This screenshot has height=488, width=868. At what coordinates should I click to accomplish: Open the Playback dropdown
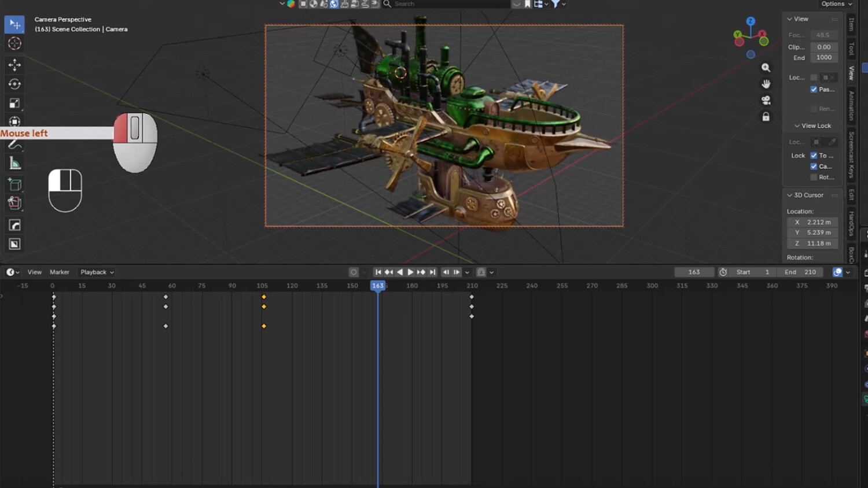(x=97, y=272)
